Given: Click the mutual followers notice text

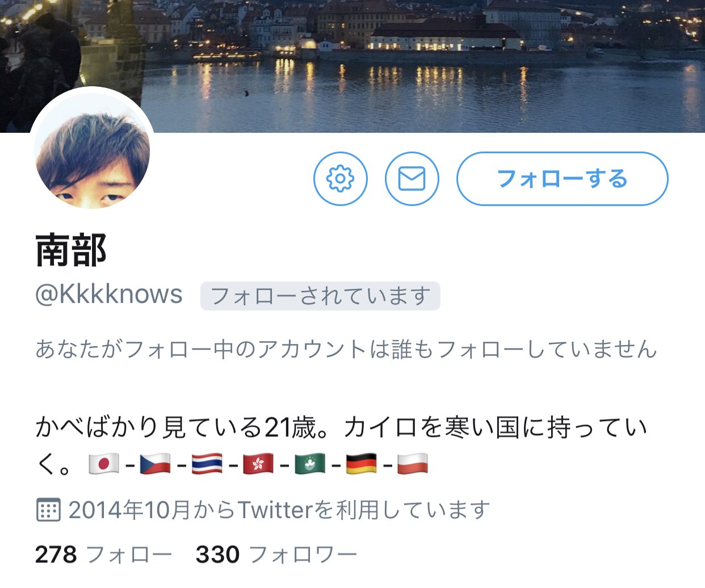Looking at the screenshot, I should [x=346, y=348].
